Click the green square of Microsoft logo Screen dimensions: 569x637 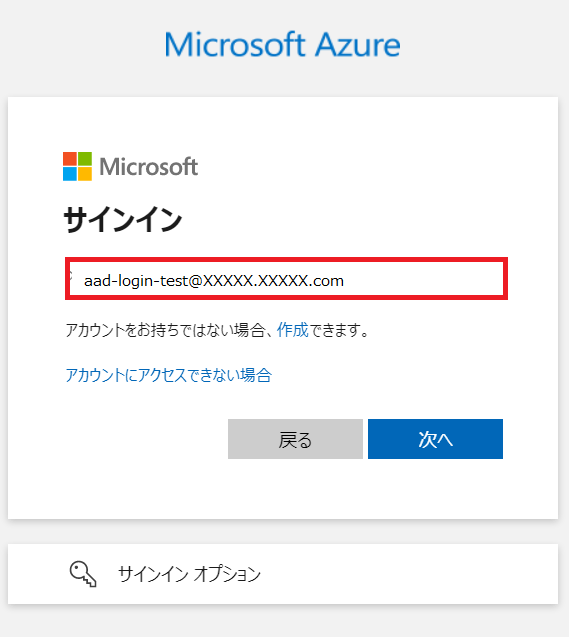[85, 159]
